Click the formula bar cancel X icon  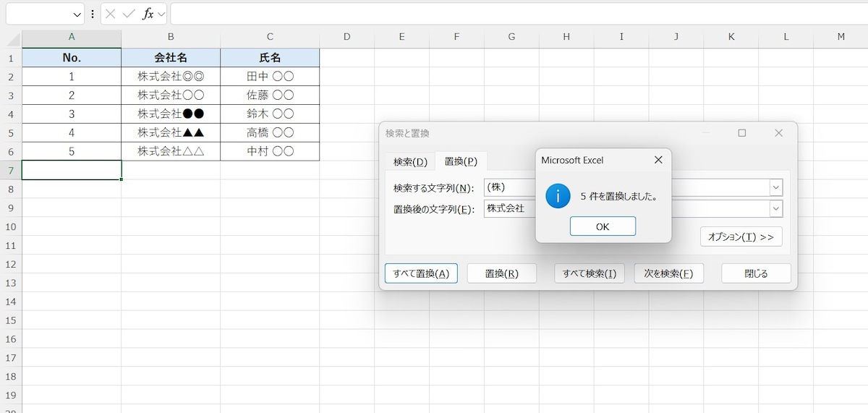111,14
